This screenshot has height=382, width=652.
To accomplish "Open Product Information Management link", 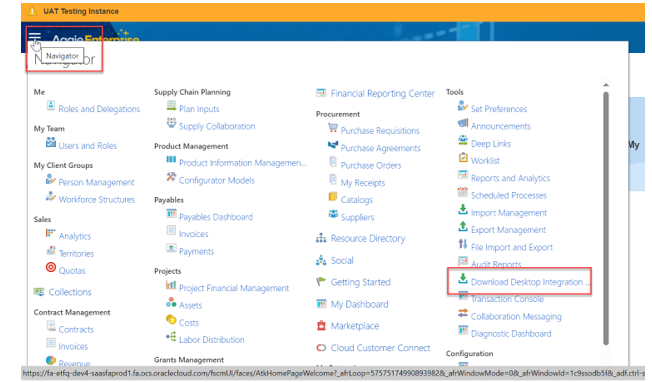I will (x=243, y=163).
